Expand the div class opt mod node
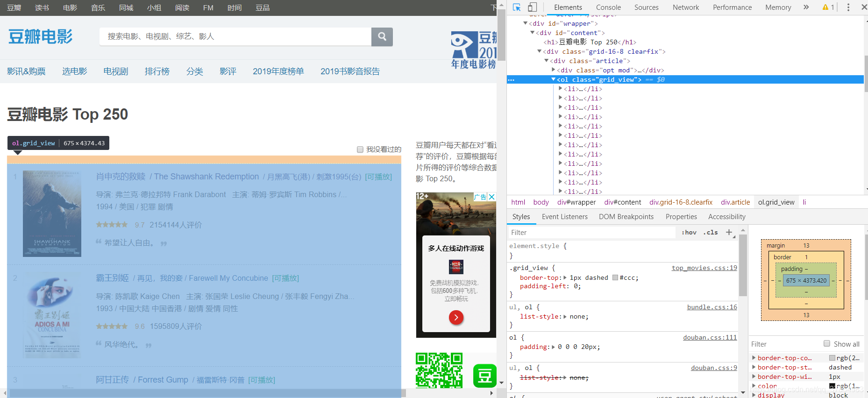 [x=554, y=70]
